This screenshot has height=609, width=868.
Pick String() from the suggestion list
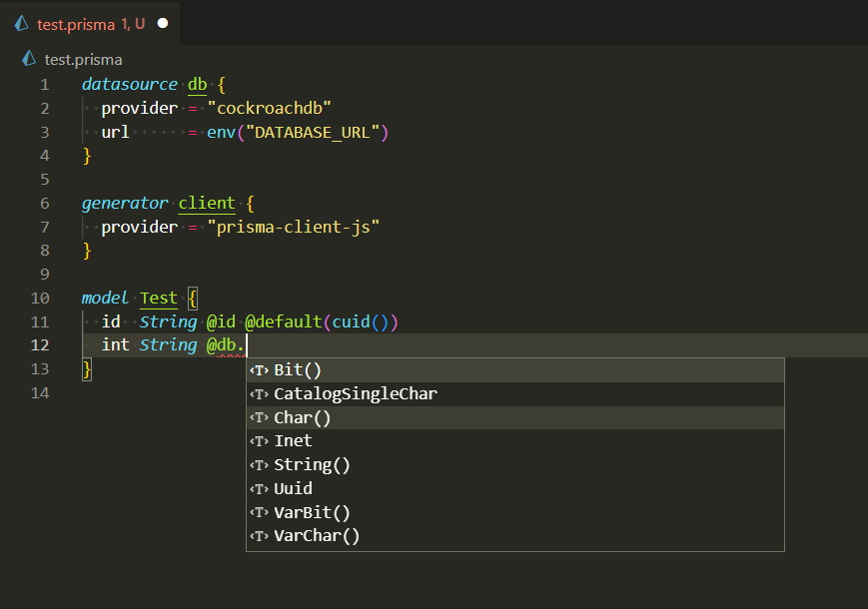tap(514, 464)
